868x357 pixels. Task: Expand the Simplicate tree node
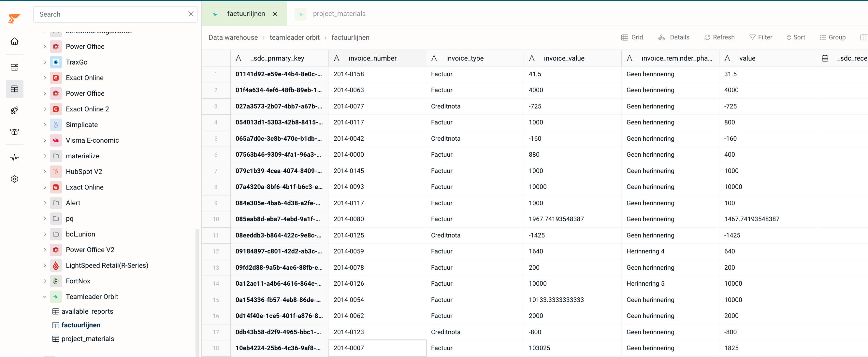coord(45,125)
